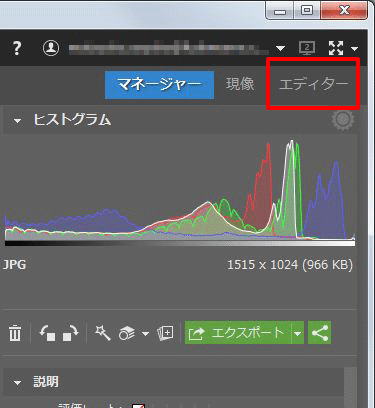375x408 pixels.
Task: Click the right panel vertical scrollbar
Action: tap(350, 387)
